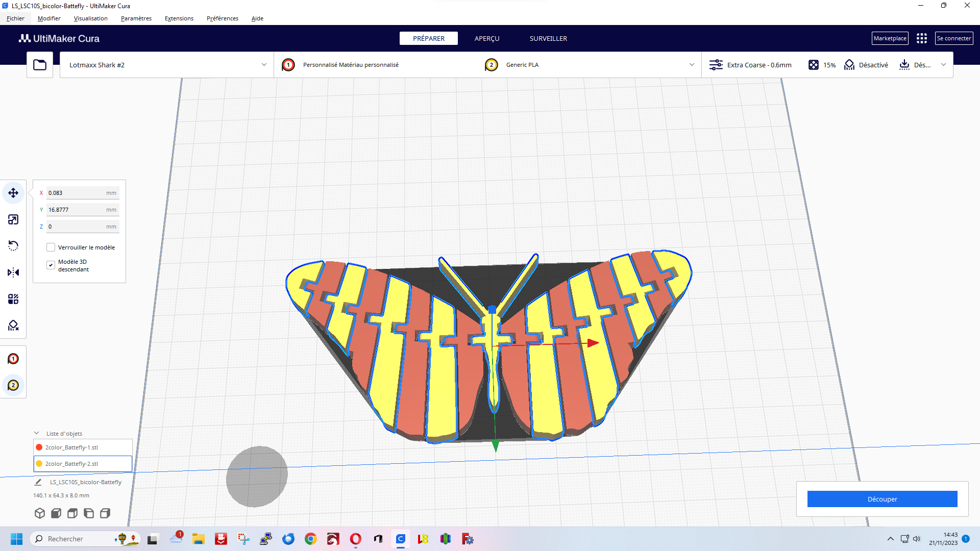This screenshot has width=980, height=551.
Task: Uncheck Modèle 3D descendant checkbox
Action: (x=51, y=265)
